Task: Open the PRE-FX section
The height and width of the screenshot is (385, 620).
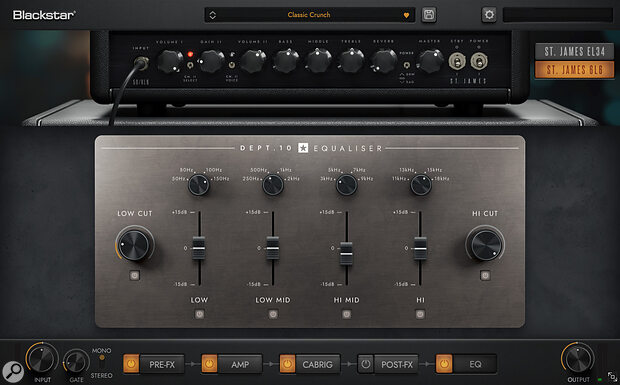Action: pos(162,364)
